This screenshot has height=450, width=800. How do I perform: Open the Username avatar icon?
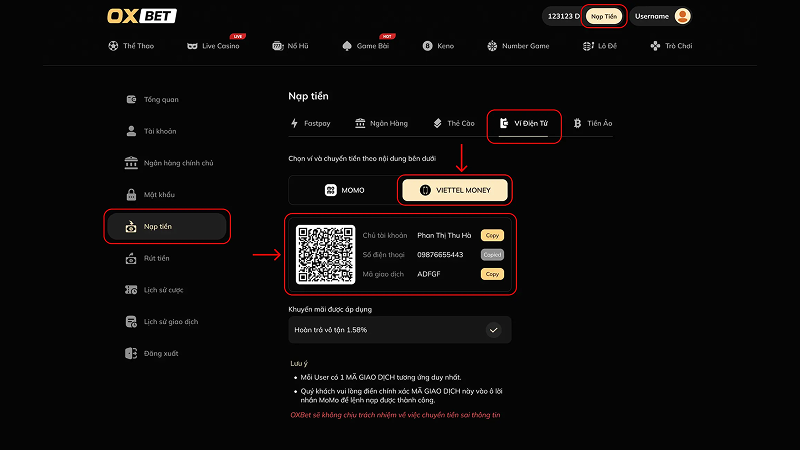pyautogui.click(x=682, y=16)
